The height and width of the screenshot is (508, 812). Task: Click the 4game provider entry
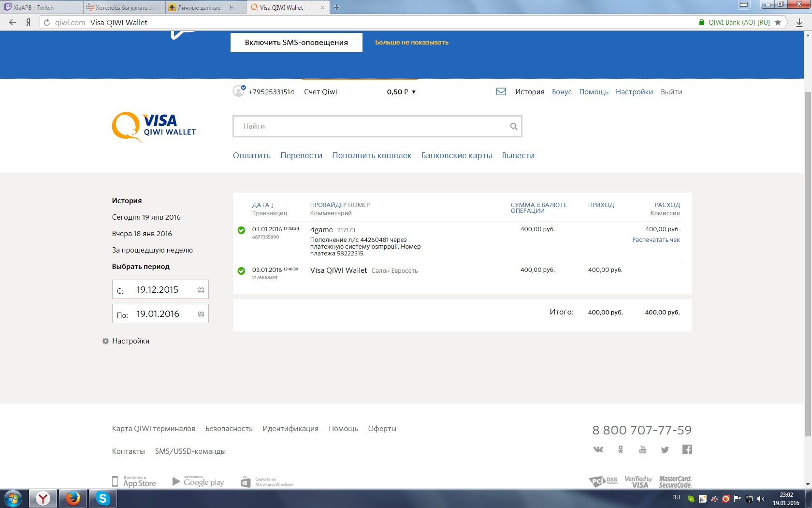pos(321,230)
